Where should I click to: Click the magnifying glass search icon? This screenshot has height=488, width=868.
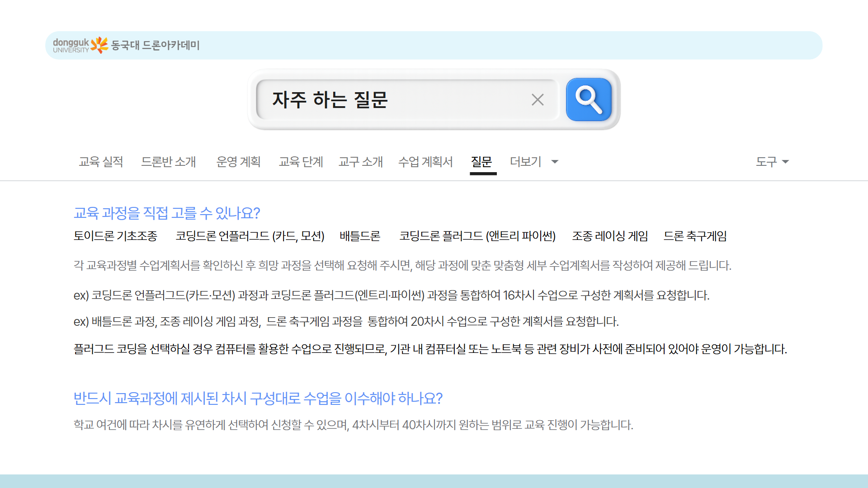[589, 99]
